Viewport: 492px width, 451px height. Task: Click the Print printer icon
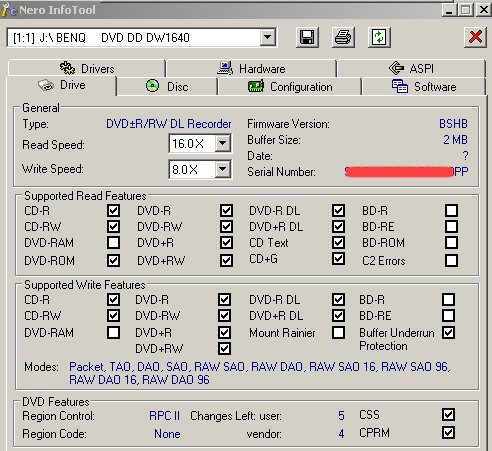click(343, 37)
